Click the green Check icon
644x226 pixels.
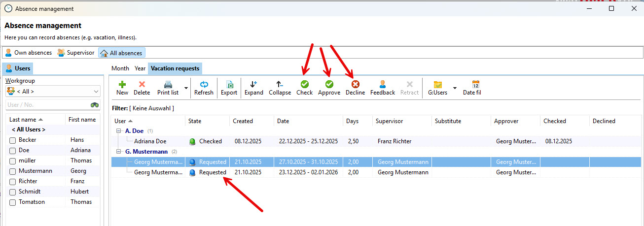coord(304,85)
